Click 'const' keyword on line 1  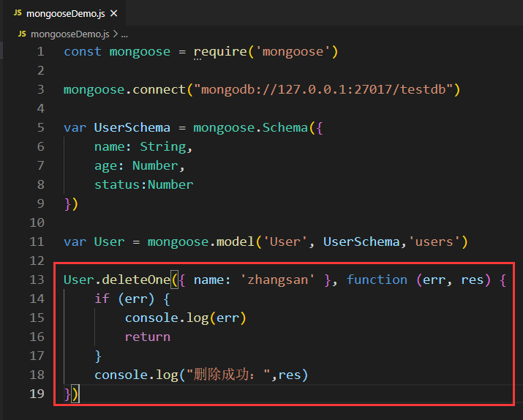coord(83,52)
